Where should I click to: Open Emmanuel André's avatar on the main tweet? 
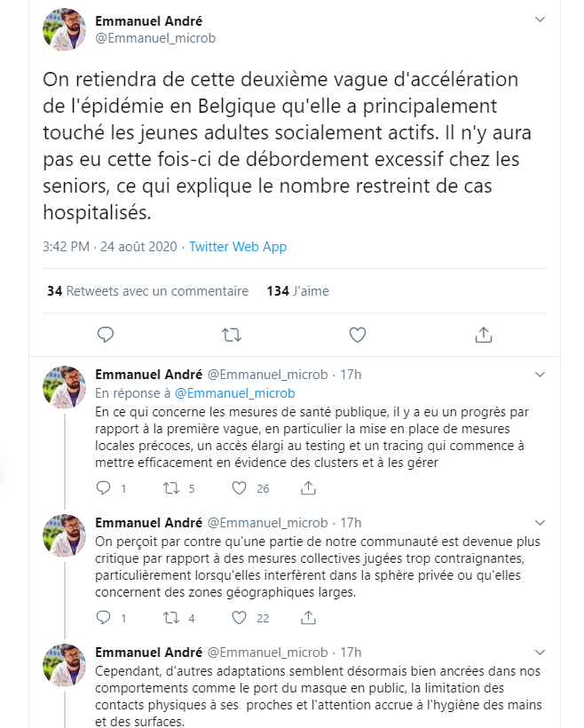(65, 29)
